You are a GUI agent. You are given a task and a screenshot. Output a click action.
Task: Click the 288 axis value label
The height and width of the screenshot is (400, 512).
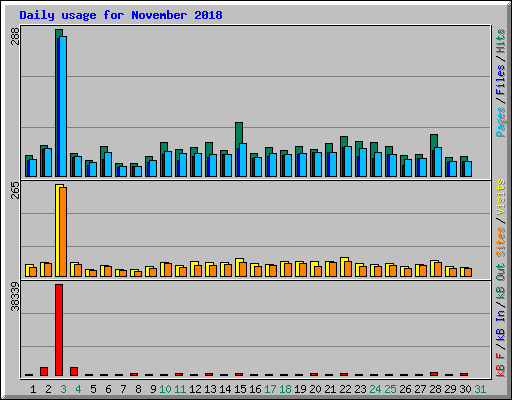tap(15, 36)
